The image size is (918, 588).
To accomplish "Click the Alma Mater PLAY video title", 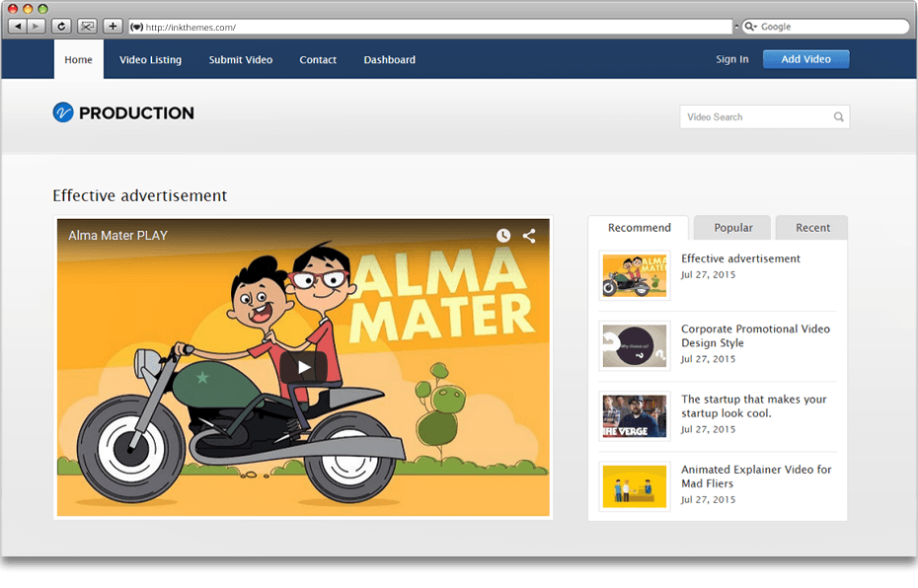I will tap(117, 235).
